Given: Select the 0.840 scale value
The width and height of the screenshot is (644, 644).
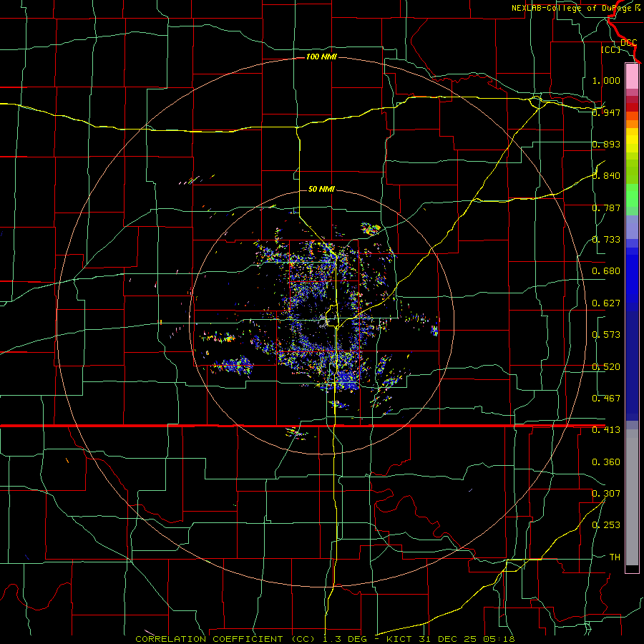Looking at the screenshot, I should 606,176.
